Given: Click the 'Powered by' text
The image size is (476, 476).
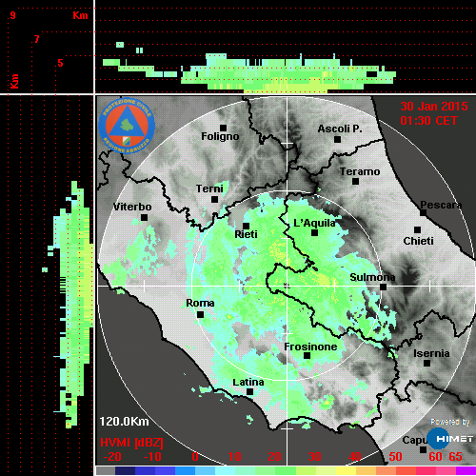Looking at the screenshot, I should click(450, 422).
